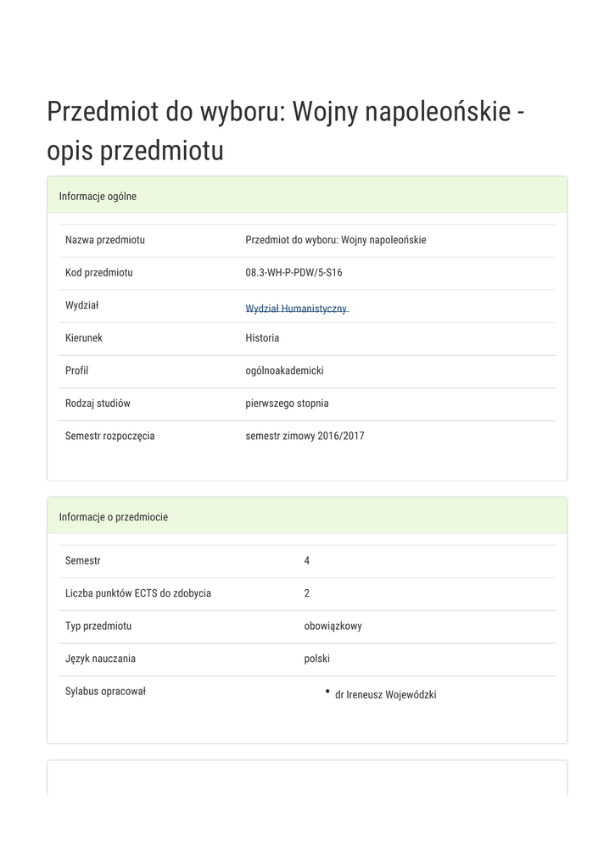Click the polski language value
This screenshot has height=868, width=615.
pos(317,659)
